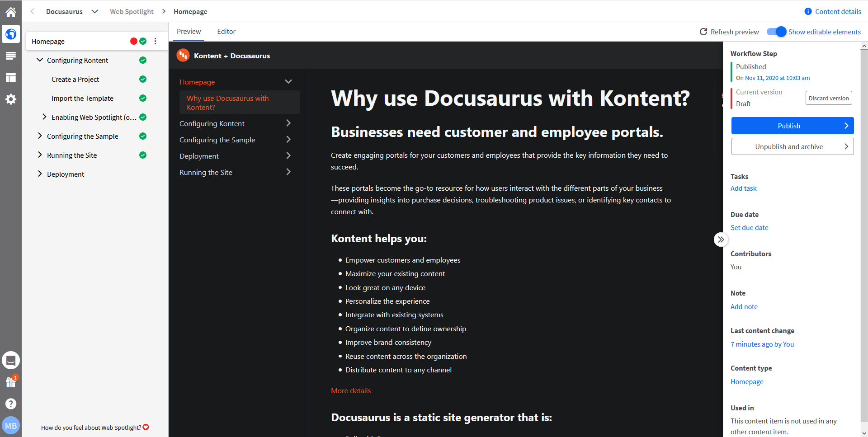Expand Running the Site tree node
This screenshot has width=868, height=437.
click(40, 155)
